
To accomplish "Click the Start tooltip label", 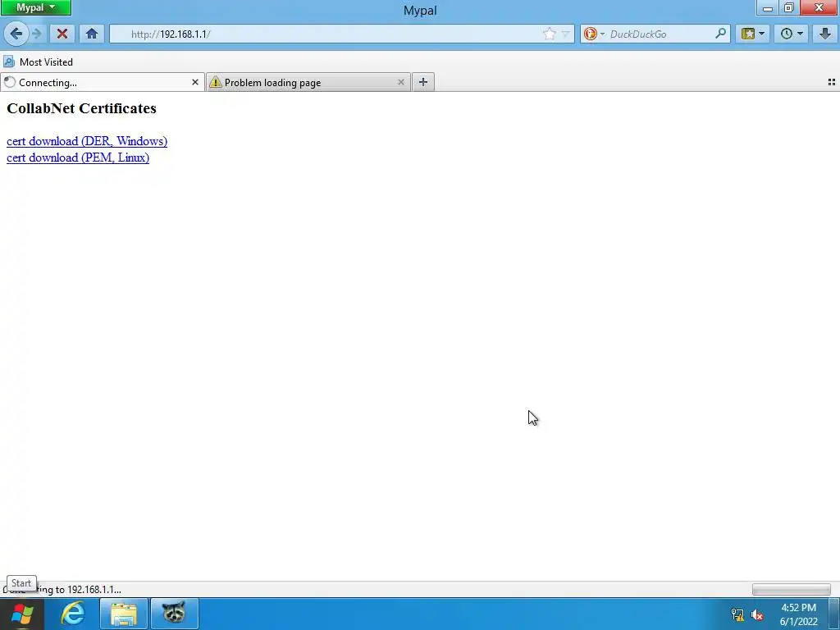I will 21,583.
